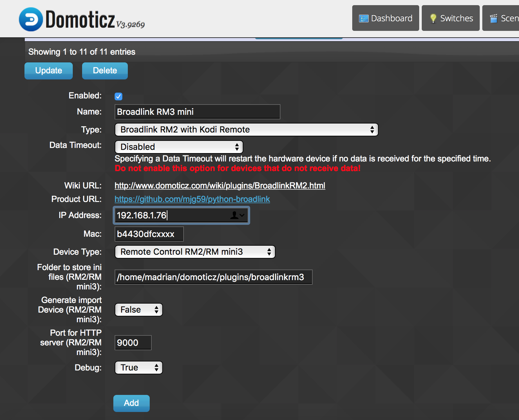Click the 'Showing 1 to 11 of 11 entries' text

[x=82, y=52]
